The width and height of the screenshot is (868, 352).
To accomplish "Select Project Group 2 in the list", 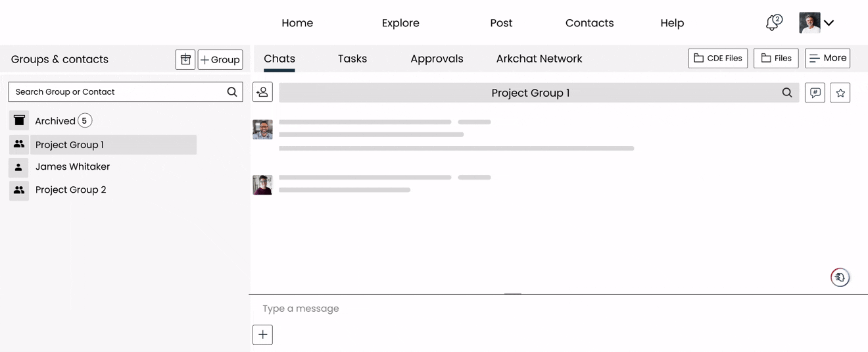I will click(x=70, y=190).
